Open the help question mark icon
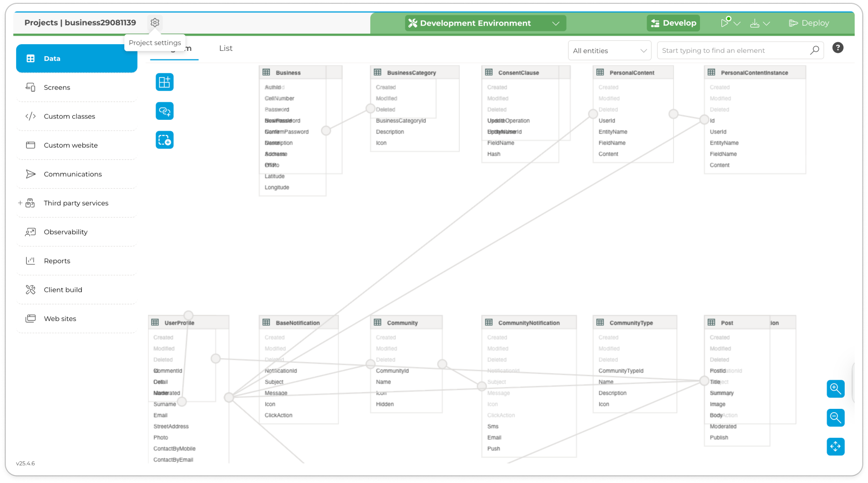The height and width of the screenshot is (483, 868). (838, 48)
